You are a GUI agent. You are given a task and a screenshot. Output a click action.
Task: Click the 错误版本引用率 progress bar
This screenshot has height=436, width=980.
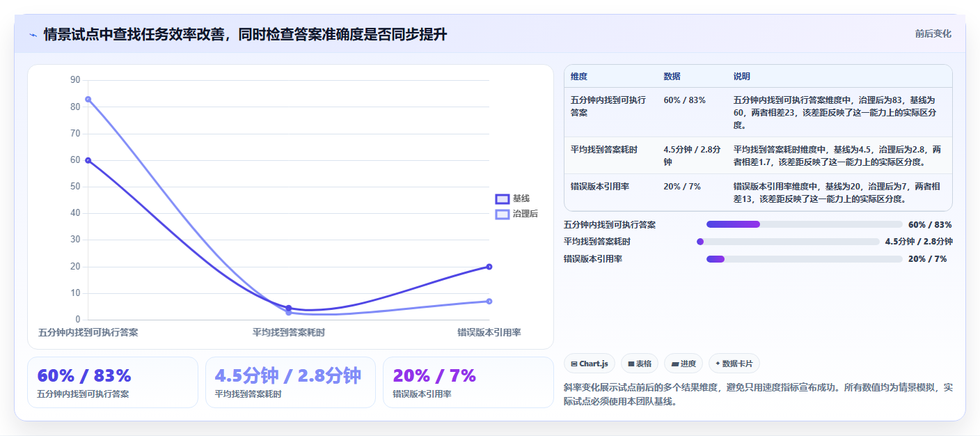(805, 259)
